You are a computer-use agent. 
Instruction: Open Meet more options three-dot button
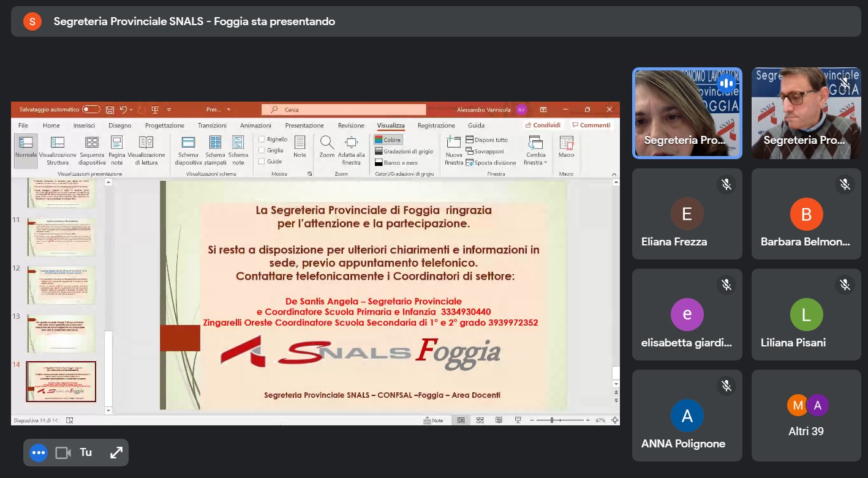coord(39,453)
